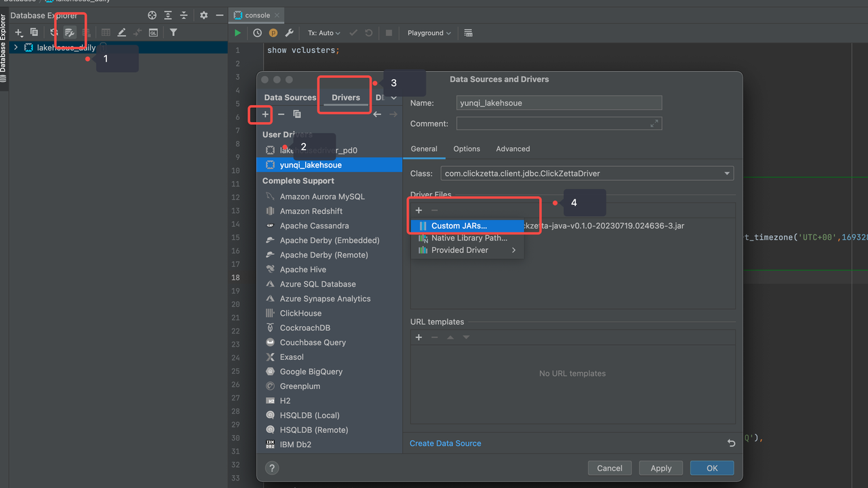The width and height of the screenshot is (868, 488).
Task: Click the Execute green run button
Action: (x=237, y=33)
